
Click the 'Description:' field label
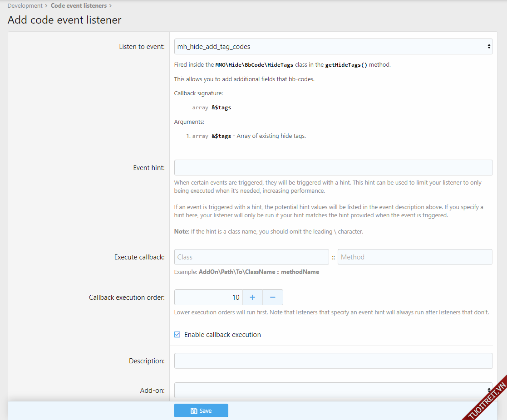coord(147,361)
